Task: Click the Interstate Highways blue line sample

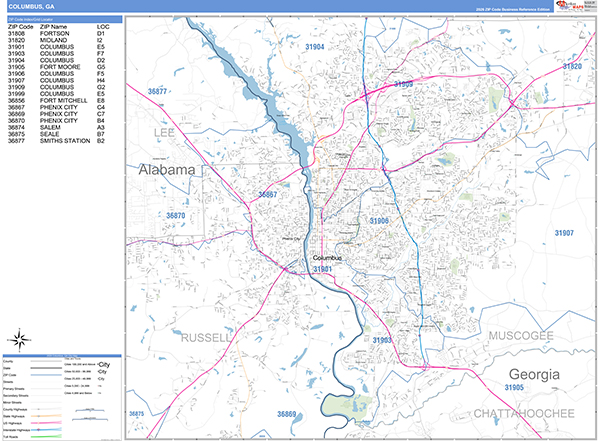Action: 46,430
